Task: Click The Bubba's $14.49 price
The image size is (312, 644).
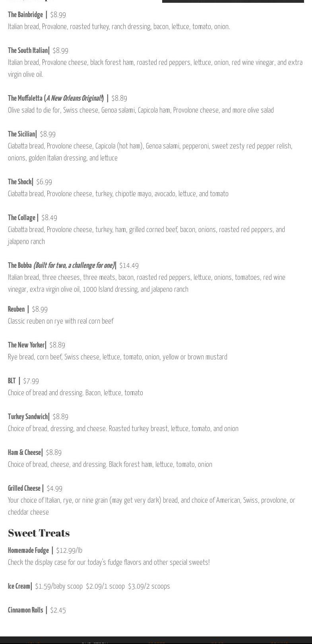Action: pyautogui.click(x=129, y=265)
